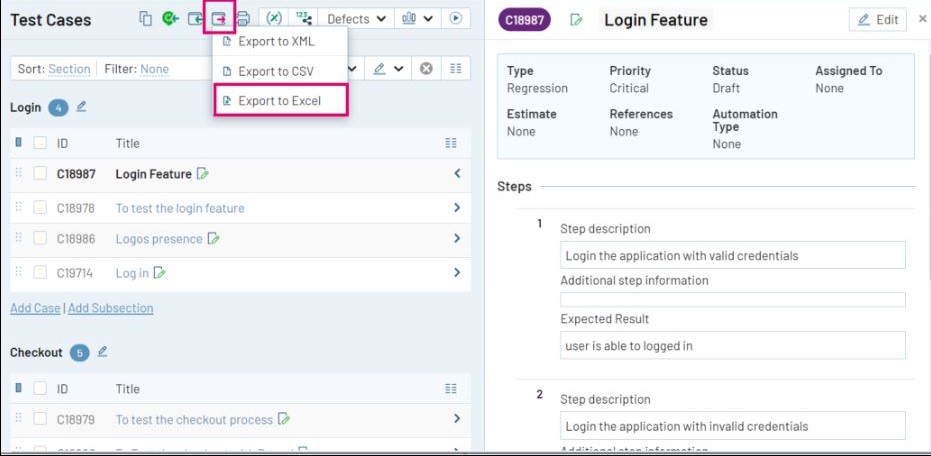Click the Add Case link
The image size is (931, 456).
click(x=35, y=308)
